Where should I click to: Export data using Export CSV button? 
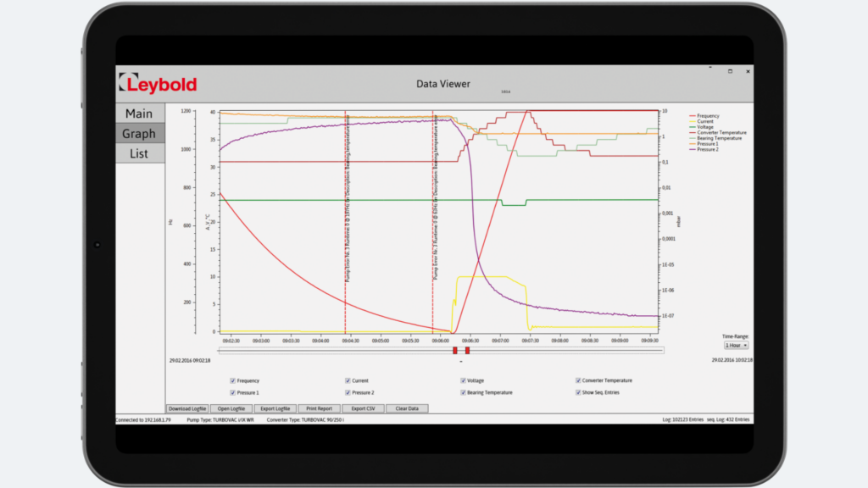tap(363, 408)
